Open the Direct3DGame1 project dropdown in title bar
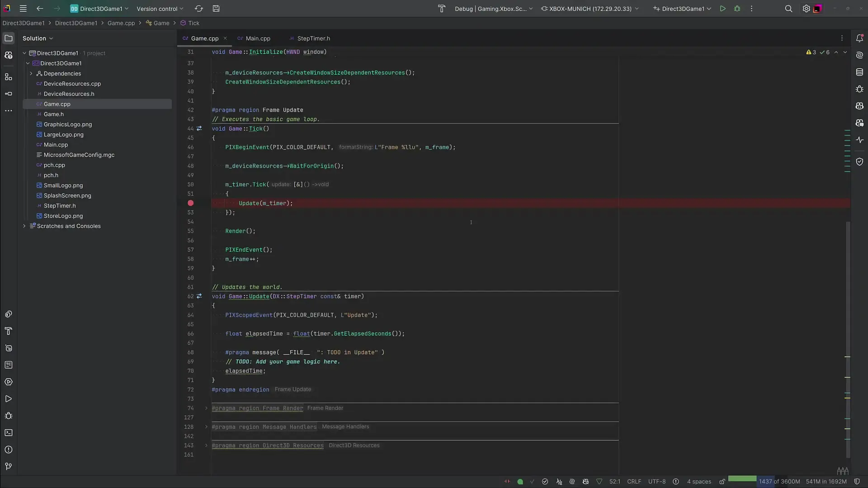The image size is (868, 488). coord(99,9)
